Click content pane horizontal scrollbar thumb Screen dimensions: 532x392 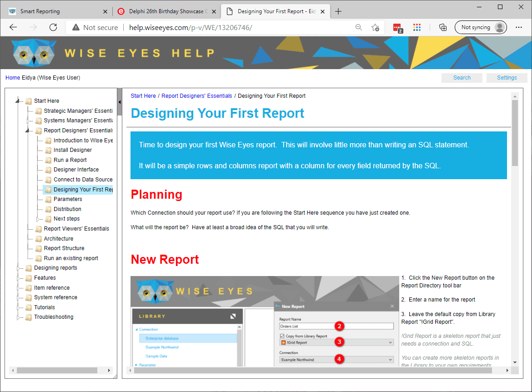click(x=313, y=370)
